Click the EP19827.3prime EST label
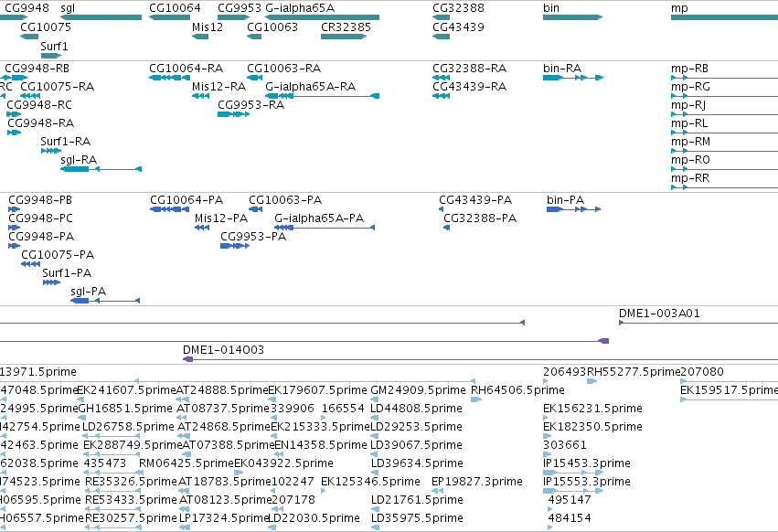Image resolution: width=778 pixels, height=532 pixels. pyautogui.click(x=477, y=482)
